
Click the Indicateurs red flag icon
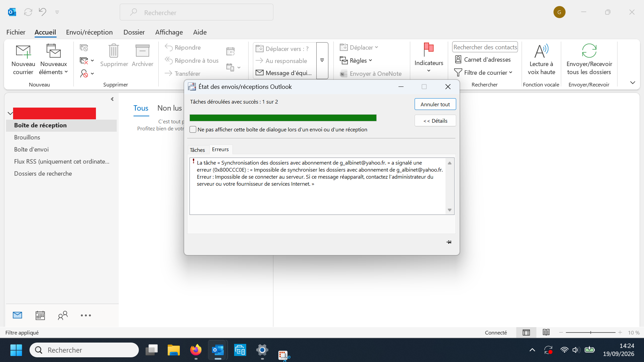pyautogui.click(x=429, y=50)
